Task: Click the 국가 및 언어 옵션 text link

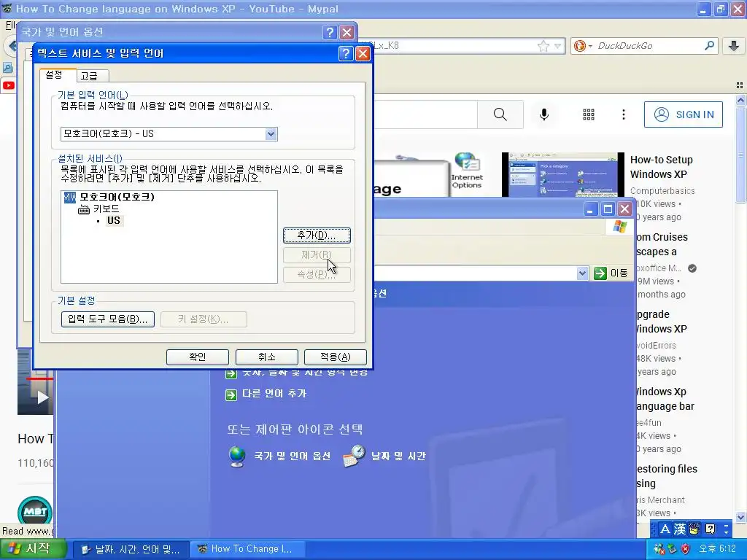Action: tap(292, 456)
